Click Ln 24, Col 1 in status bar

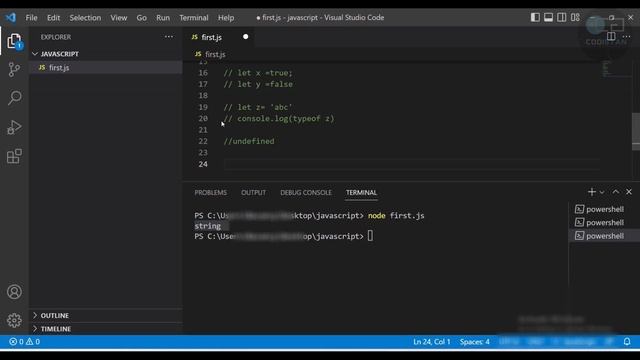point(431,342)
